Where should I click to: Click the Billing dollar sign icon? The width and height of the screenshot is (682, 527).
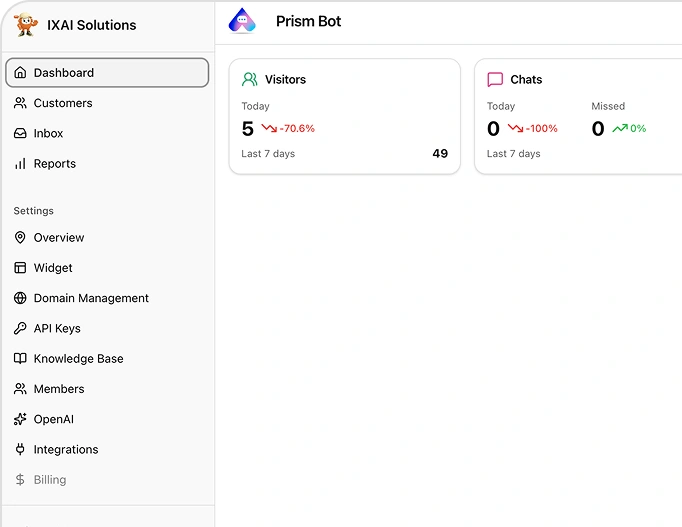(20, 479)
